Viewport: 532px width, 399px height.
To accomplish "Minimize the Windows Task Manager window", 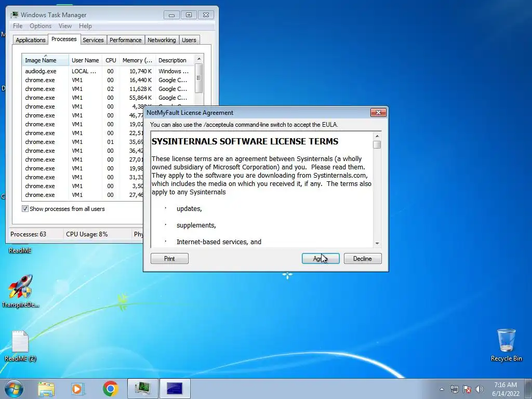I will 171,15.
